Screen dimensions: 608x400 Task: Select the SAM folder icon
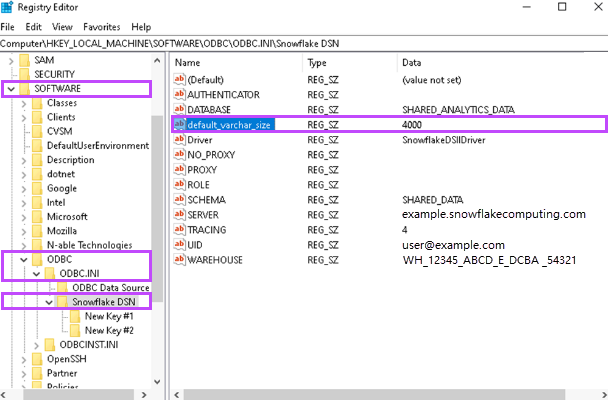pyautogui.click(x=24, y=60)
